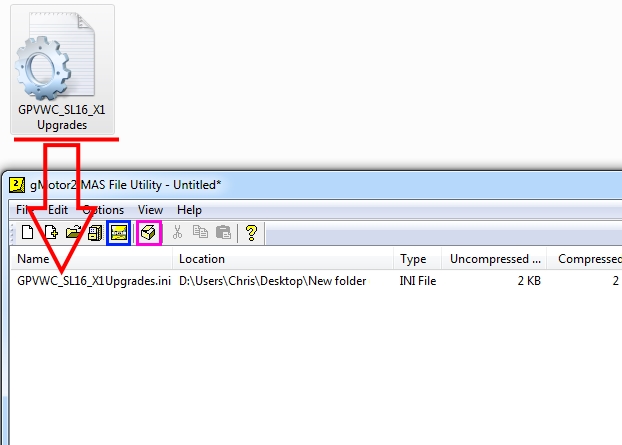
Task: Sort by the Uncompressed column header
Action: [494, 259]
